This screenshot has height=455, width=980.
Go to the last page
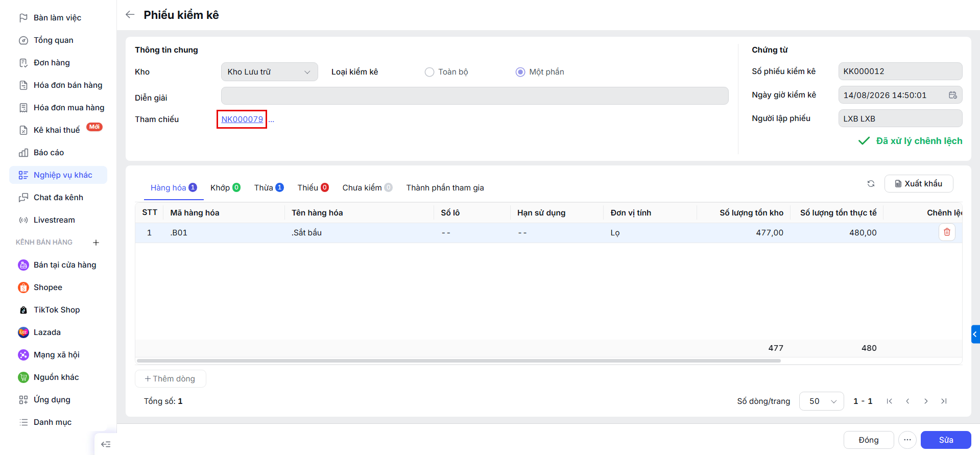[x=944, y=401]
